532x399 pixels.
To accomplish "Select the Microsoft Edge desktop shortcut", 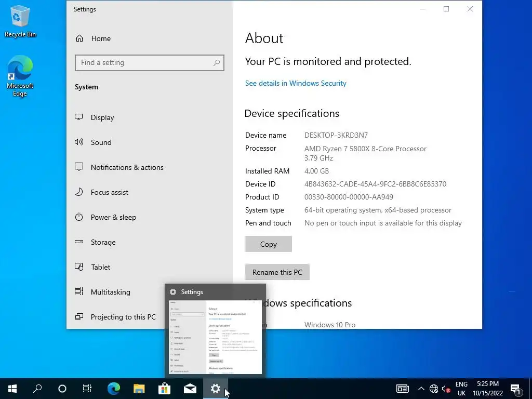I will (20, 76).
